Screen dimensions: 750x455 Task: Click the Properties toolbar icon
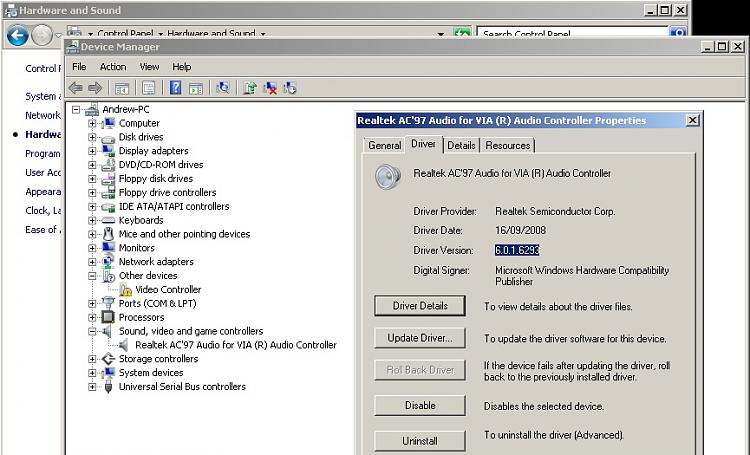tap(149, 88)
